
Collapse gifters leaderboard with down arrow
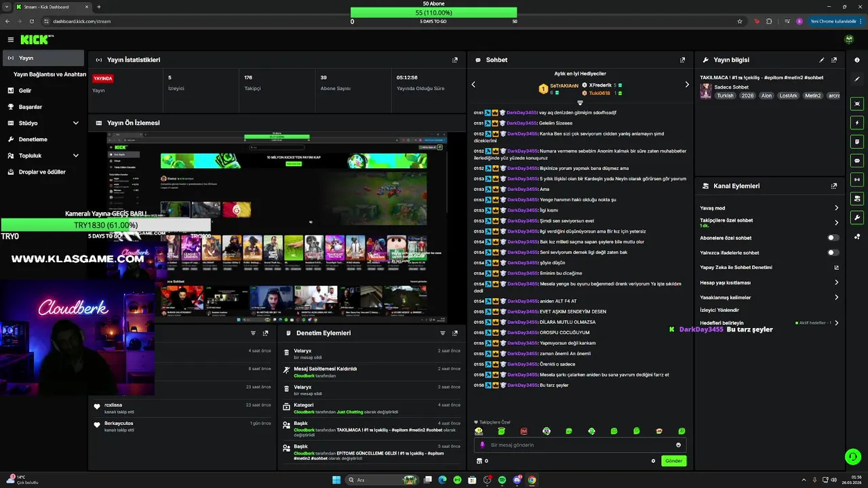point(580,102)
